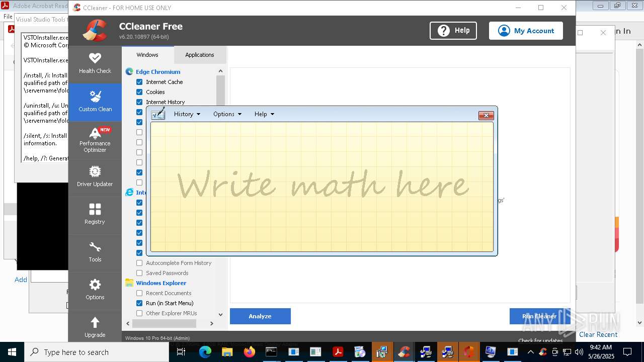Click the cleaning list vertical scrollbar thumb
The height and width of the screenshot is (362, 644).
220,90
